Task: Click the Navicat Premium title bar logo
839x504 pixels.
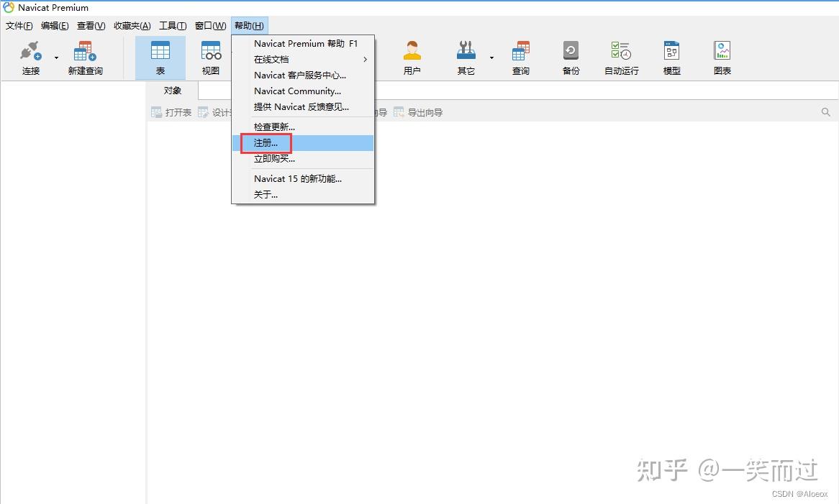Action: tap(9, 7)
